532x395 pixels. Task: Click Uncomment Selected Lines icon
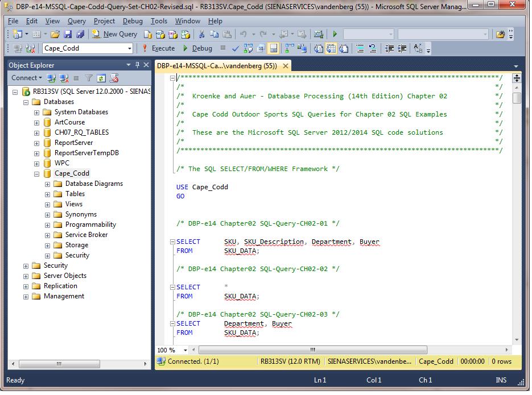[x=373, y=49]
